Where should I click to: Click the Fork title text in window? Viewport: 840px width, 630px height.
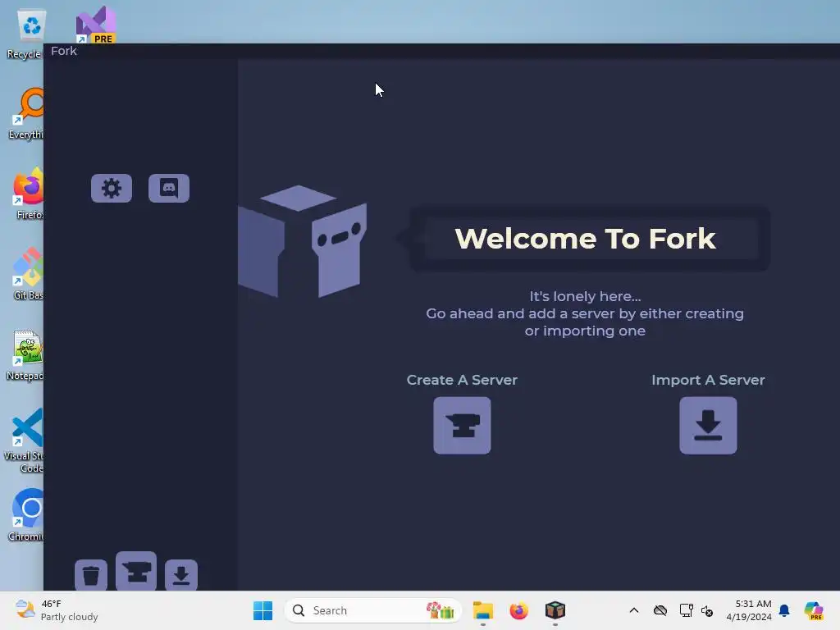(64, 51)
